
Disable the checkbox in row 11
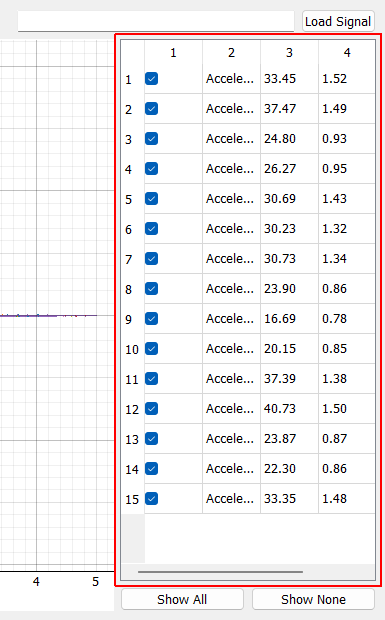tap(151, 379)
